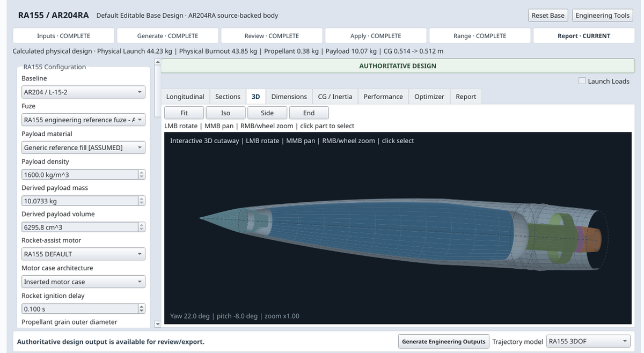
Task: Click the Rocket ignition delay field
Action: 79,309
